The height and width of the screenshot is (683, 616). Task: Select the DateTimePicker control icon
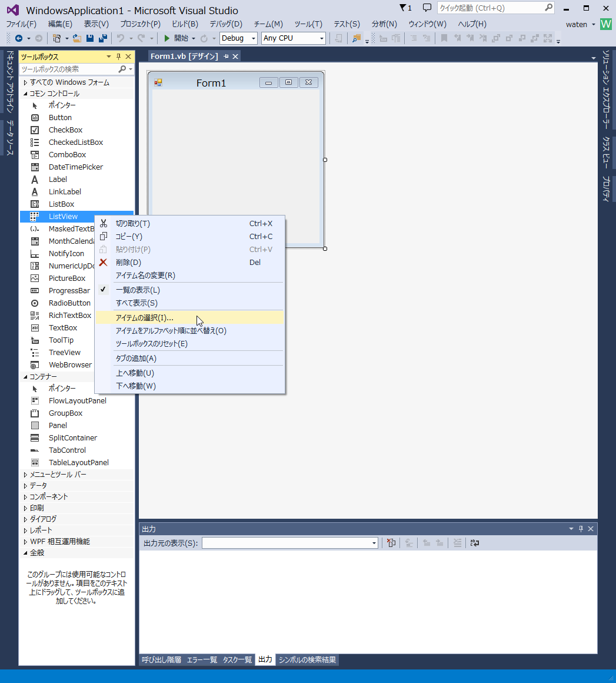coord(35,167)
